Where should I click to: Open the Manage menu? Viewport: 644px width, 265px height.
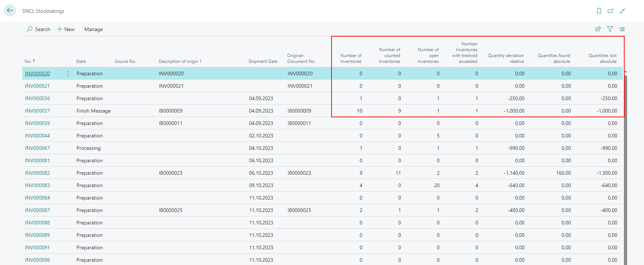93,29
